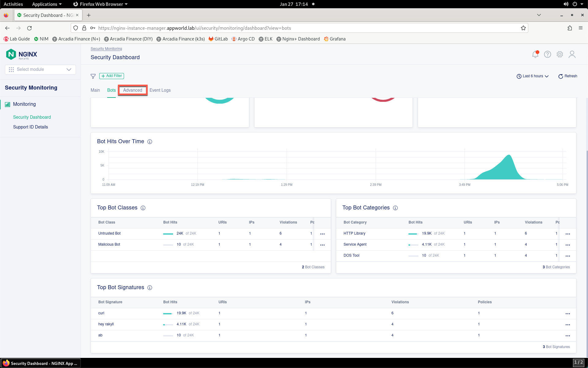Open the Main dashboard tab

(x=95, y=90)
